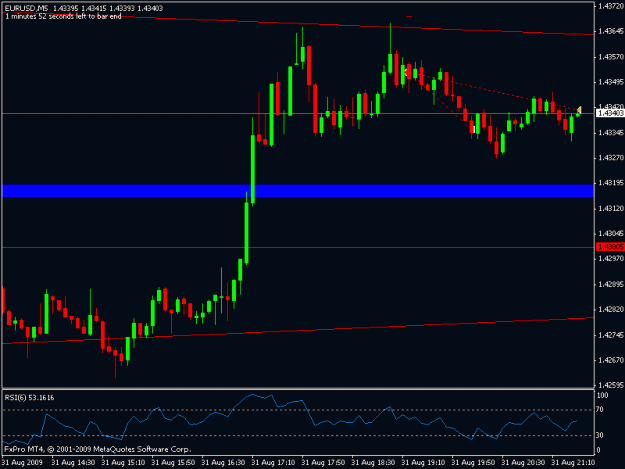The height and width of the screenshot is (469, 625).
Task: Click the 31 Aug 15:10 time label
Action: pyautogui.click(x=123, y=463)
